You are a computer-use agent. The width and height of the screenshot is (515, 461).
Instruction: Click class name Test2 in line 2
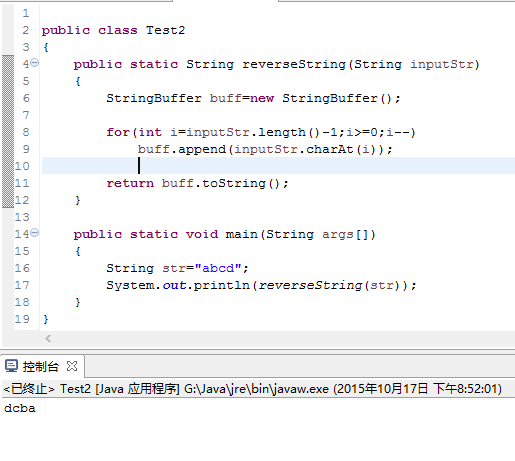coord(165,30)
